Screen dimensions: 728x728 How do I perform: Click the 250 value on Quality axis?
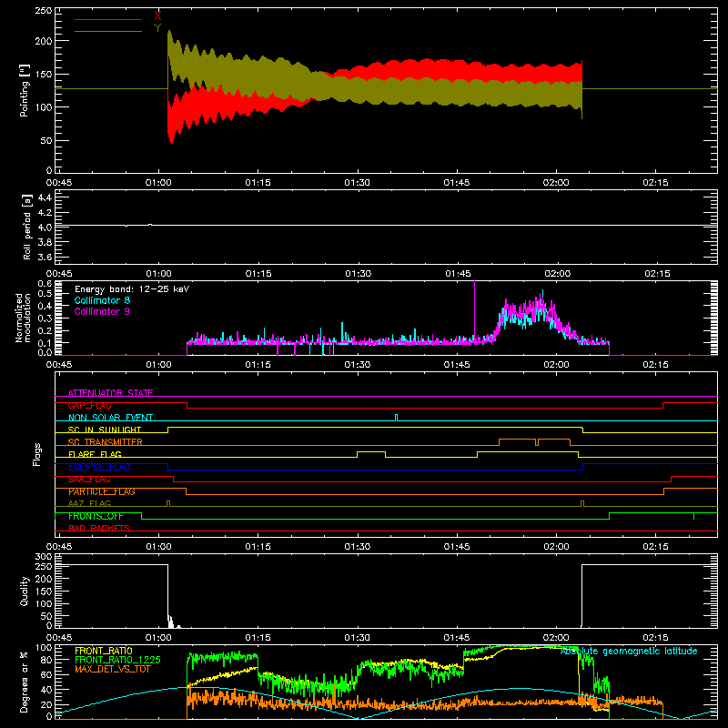tap(44, 566)
